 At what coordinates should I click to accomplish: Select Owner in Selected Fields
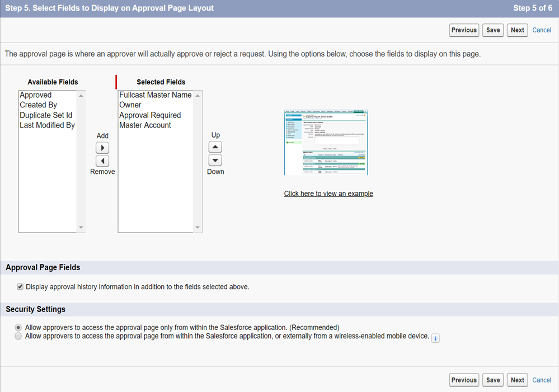(x=156, y=105)
